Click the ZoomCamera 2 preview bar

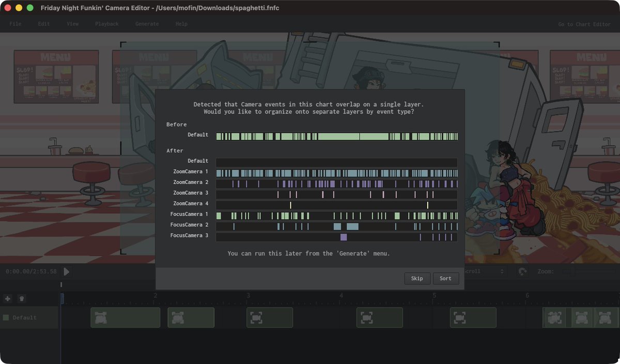[336, 183]
